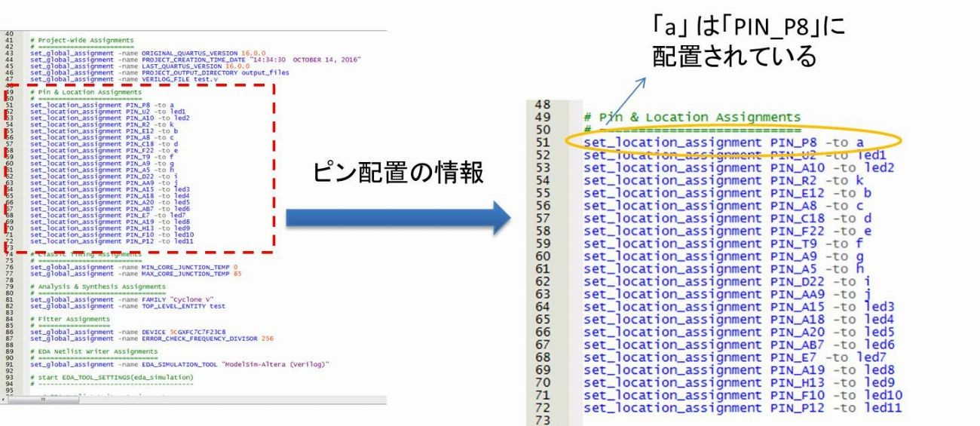980x426 pixels.
Task: Select line number 72 in the enlarged view
Action: [x=542, y=408]
